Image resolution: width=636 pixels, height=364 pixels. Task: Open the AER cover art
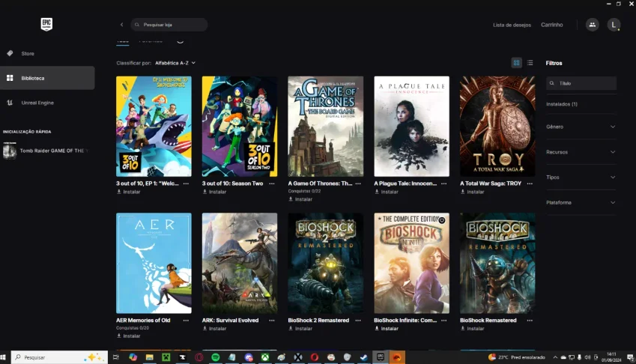[154, 263]
